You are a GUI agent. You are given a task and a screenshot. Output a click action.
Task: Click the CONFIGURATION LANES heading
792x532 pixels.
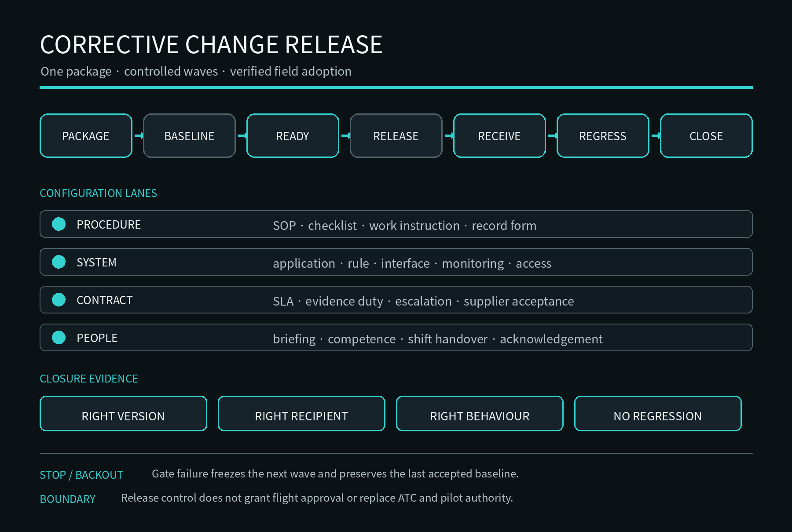pyautogui.click(x=98, y=193)
